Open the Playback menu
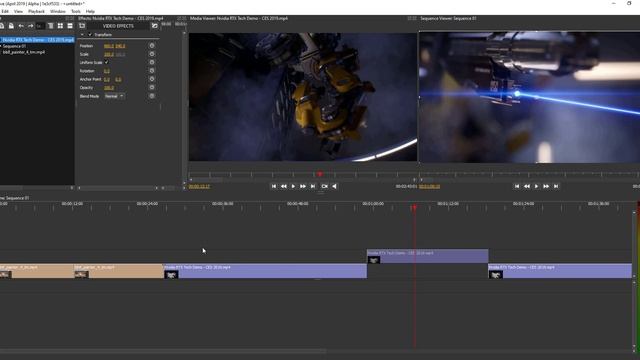Screen dimensions: 640x360 (x=36, y=11)
